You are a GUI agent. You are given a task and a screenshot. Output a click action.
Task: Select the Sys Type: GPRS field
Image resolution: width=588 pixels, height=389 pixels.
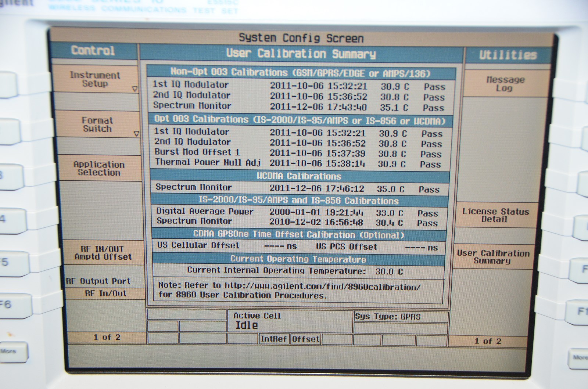click(x=388, y=317)
